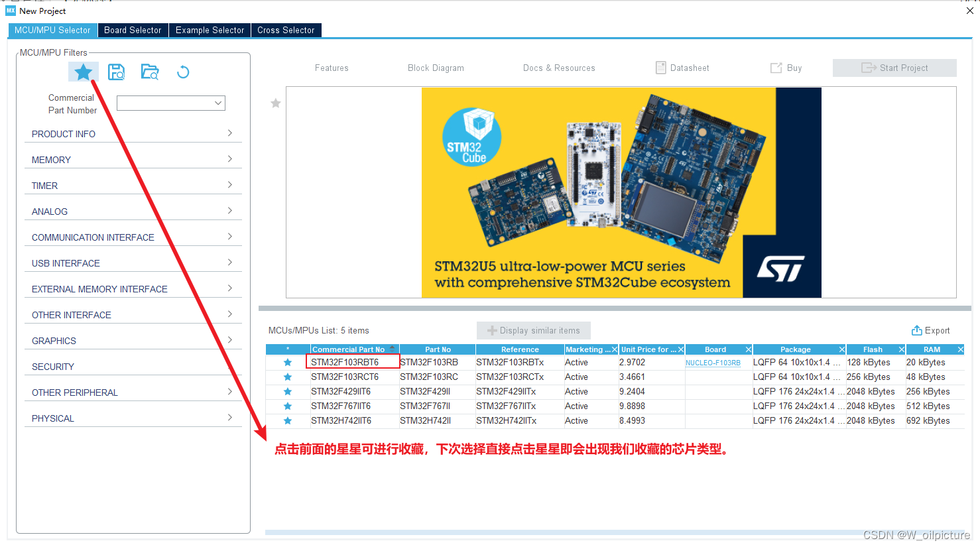Viewport: 980px width, 547px height.
Task: Close the Unit Price column with its X
Action: pos(681,349)
